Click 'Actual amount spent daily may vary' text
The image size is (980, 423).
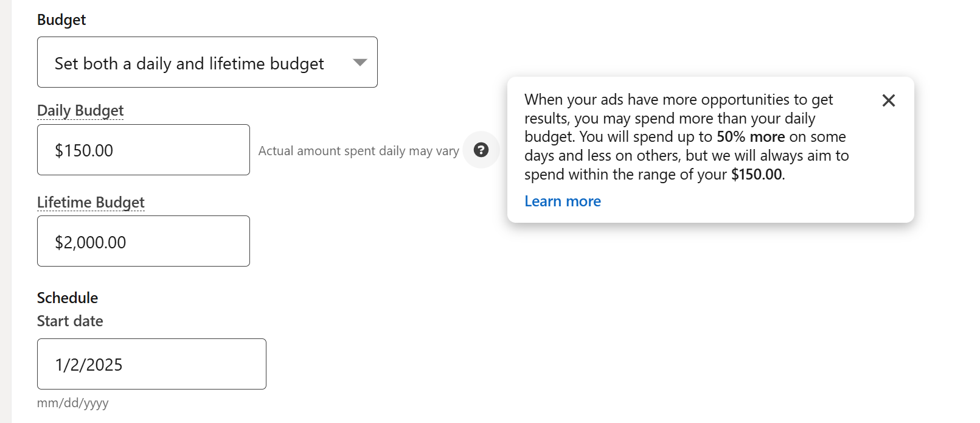coord(358,150)
